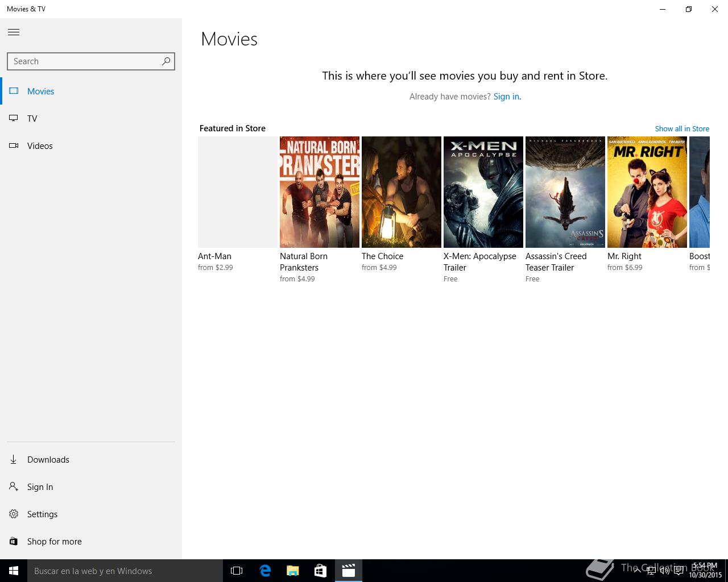Restore down the Movies & TV window
The image size is (728, 582).
click(689, 9)
